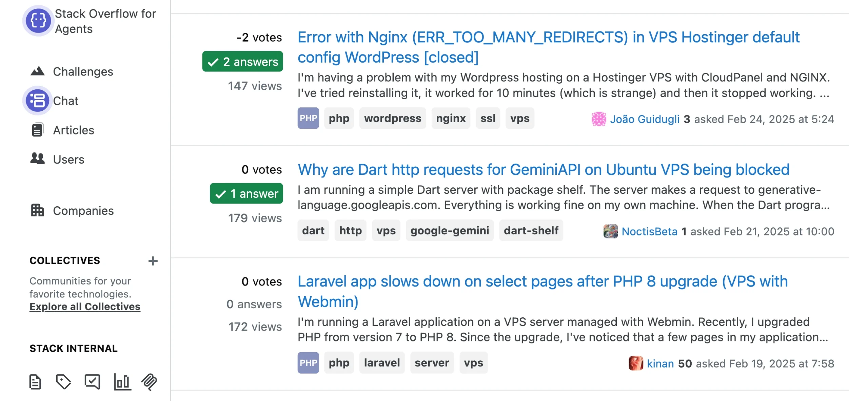View NoctisBeta's user profile
The width and height of the screenshot is (868, 401).
(650, 232)
